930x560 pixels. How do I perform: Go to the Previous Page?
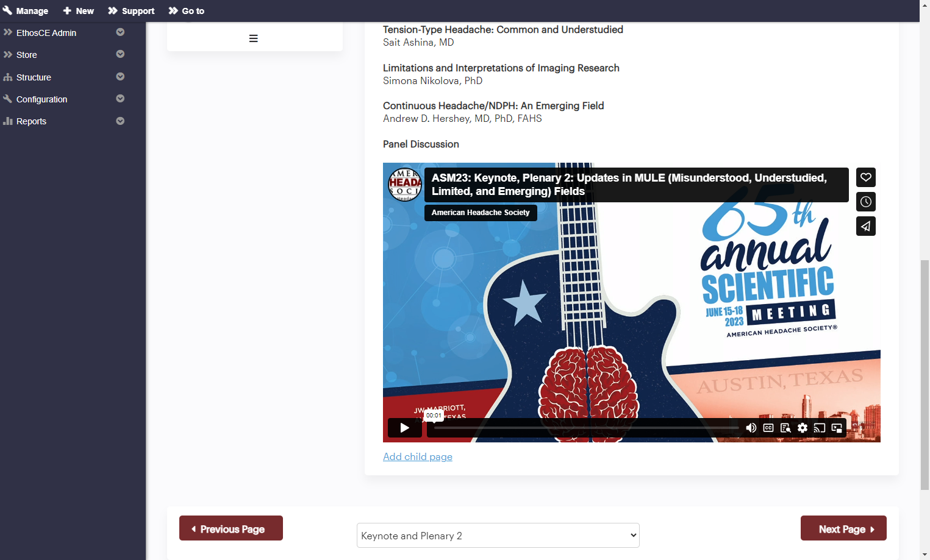231,528
